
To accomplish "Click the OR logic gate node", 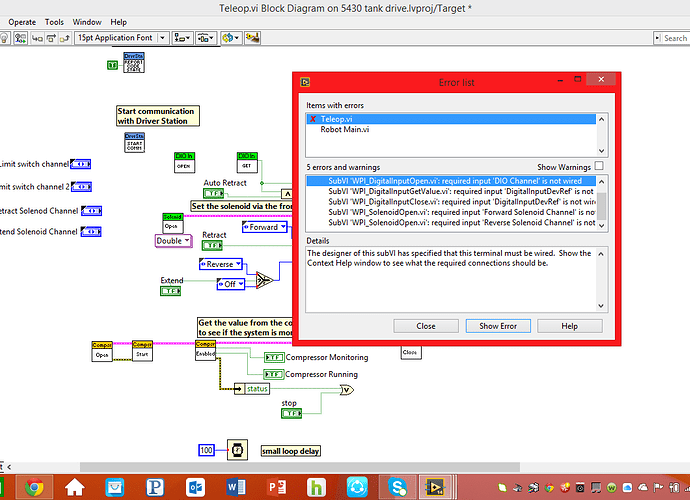I will 347,390.
